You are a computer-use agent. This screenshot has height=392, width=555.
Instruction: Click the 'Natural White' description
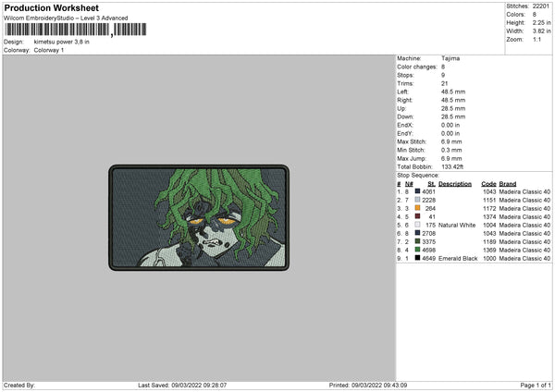[457, 225]
